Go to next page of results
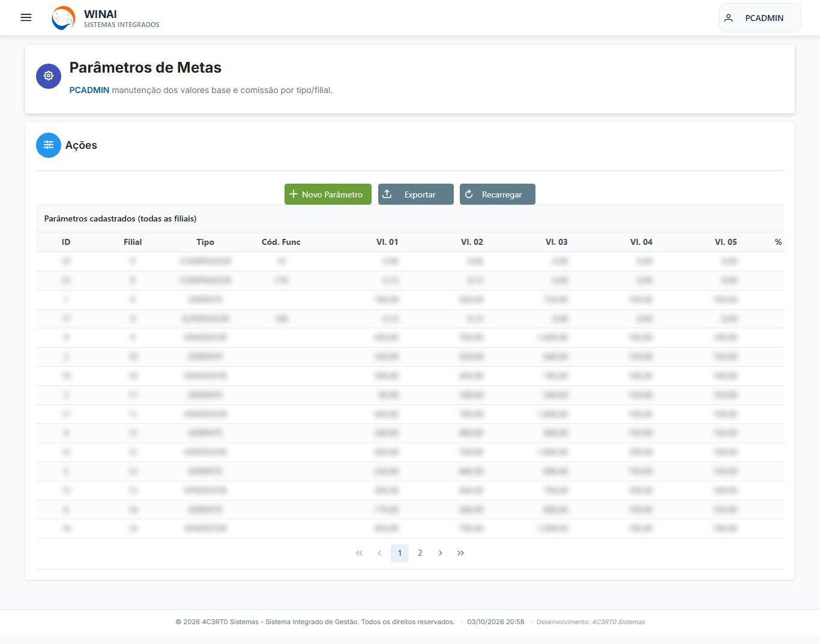Viewport: 820px width, 644px height. (441, 553)
